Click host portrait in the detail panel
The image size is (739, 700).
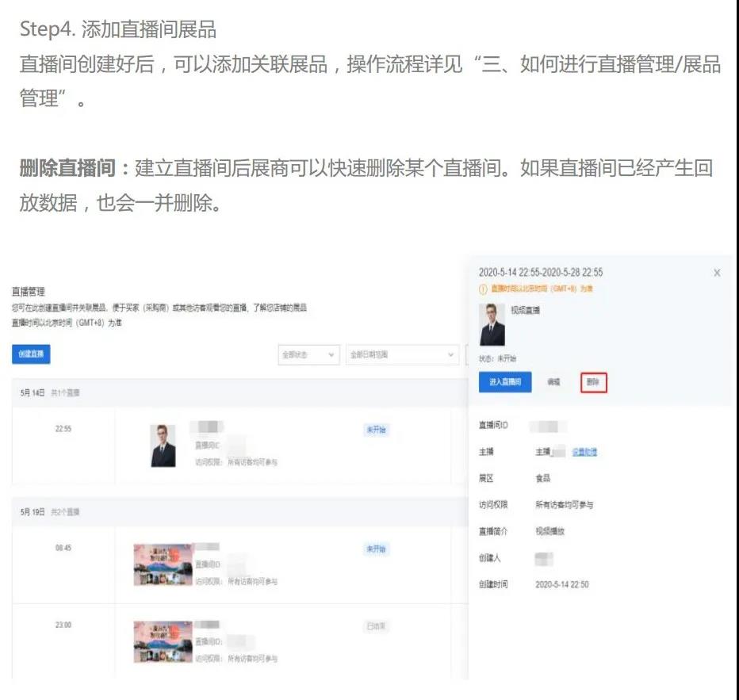coord(492,324)
